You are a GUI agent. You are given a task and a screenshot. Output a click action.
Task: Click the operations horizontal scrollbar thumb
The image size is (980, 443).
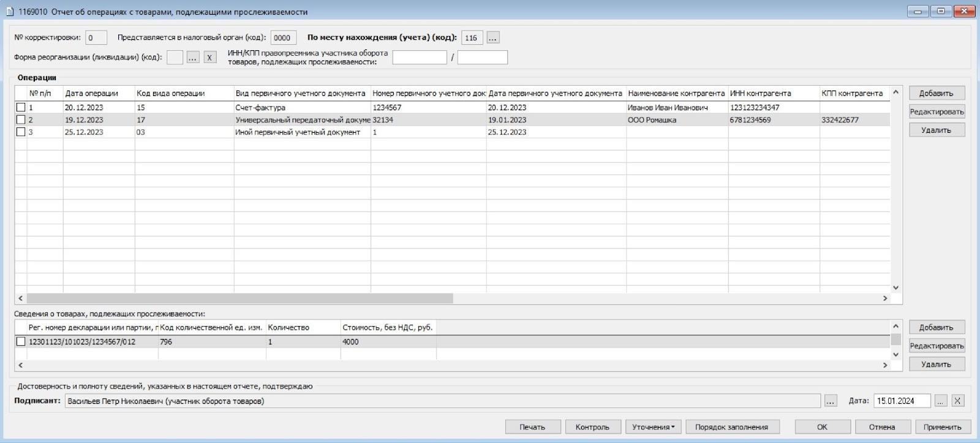[239, 299]
